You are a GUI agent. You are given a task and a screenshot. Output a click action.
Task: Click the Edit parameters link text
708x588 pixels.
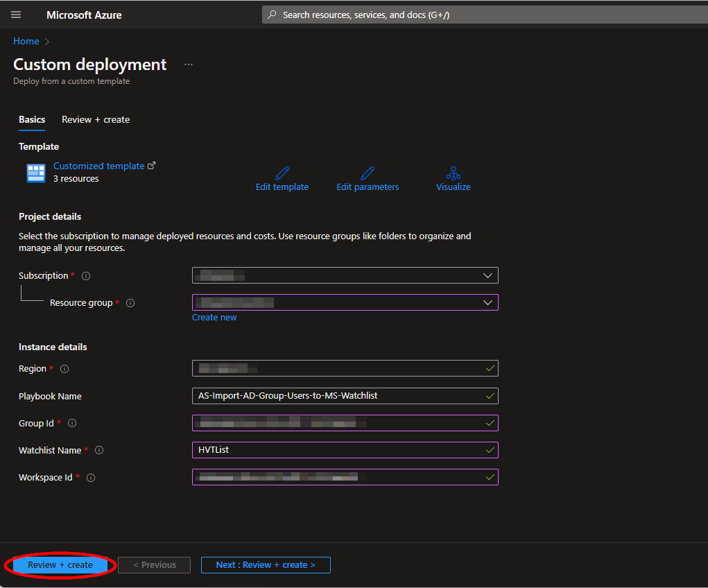368,187
